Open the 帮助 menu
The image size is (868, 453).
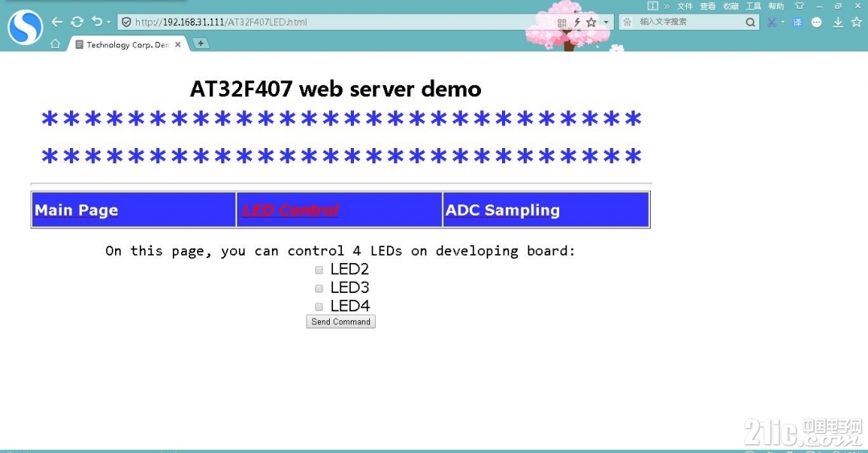click(x=776, y=6)
